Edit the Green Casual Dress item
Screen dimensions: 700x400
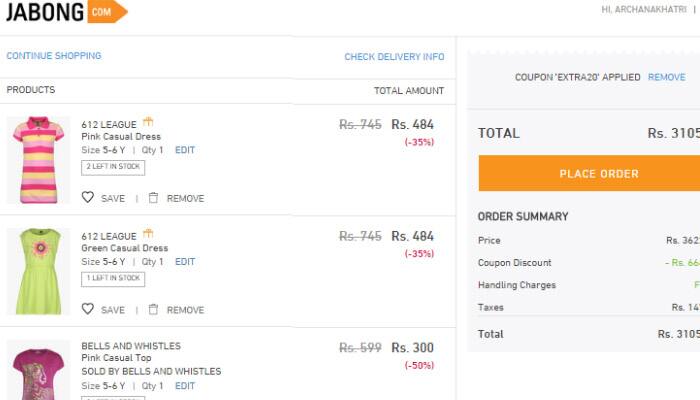click(185, 262)
